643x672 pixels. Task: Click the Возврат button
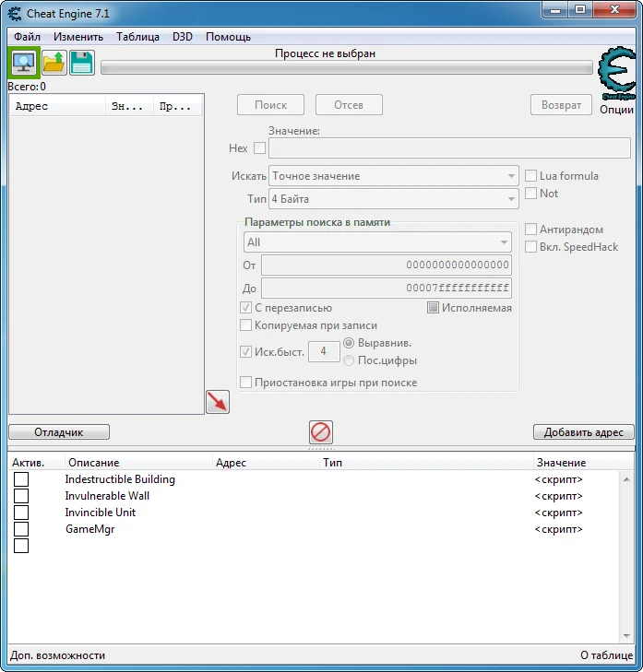[x=561, y=105]
